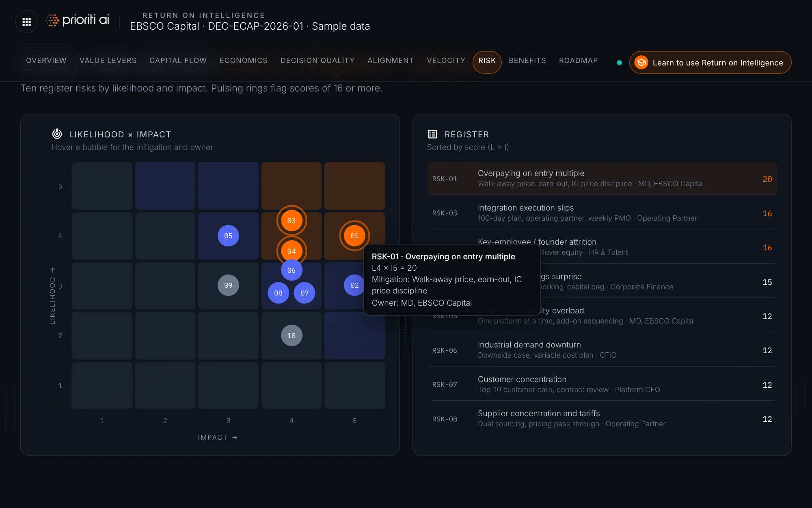
Task: Click score 16 of founder attrition row
Action: pyautogui.click(x=767, y=247)
